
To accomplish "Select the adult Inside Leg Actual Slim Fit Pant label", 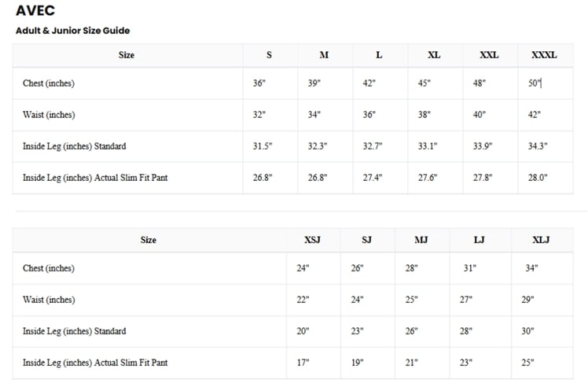I will tap(95, 178).
